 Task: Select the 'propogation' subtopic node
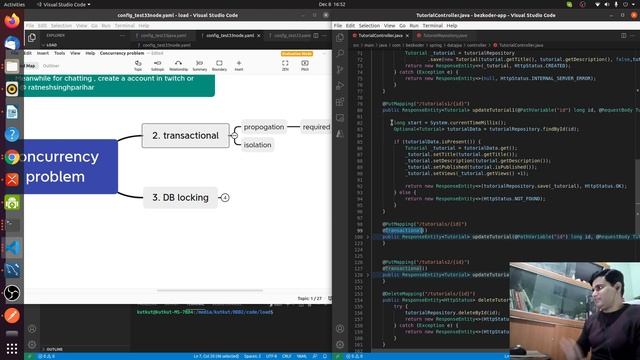[x=264, y=127]
